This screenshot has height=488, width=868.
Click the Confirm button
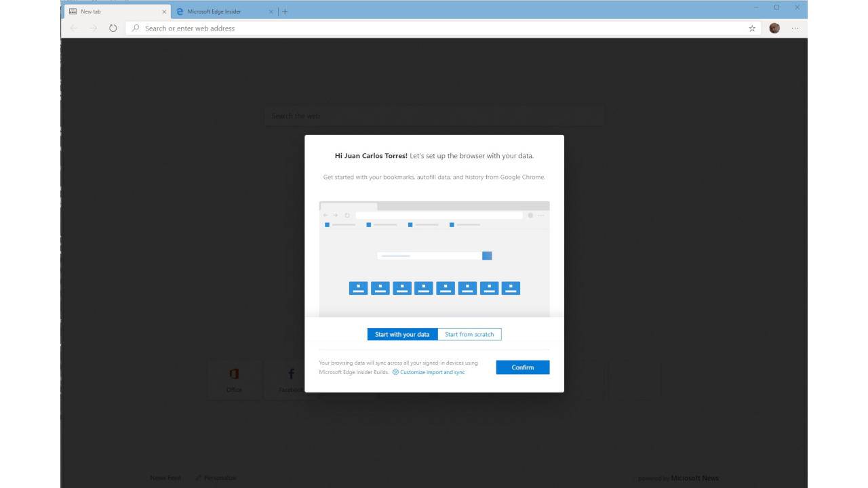click(523, 367)
